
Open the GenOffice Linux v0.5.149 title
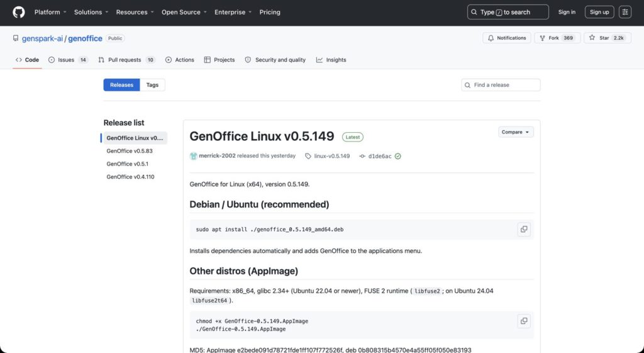[262, 136]
